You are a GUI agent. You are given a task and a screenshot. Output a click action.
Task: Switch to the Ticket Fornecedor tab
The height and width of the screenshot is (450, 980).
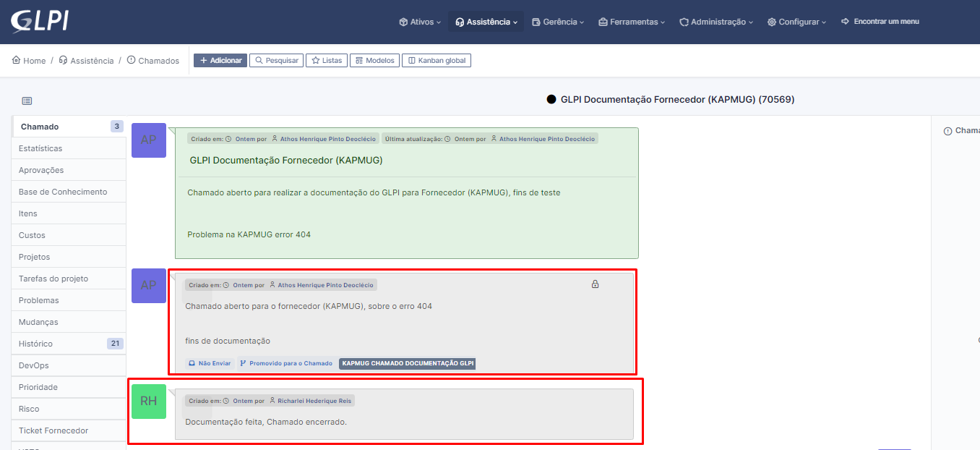pyautogui.click(x=69, y=430)
